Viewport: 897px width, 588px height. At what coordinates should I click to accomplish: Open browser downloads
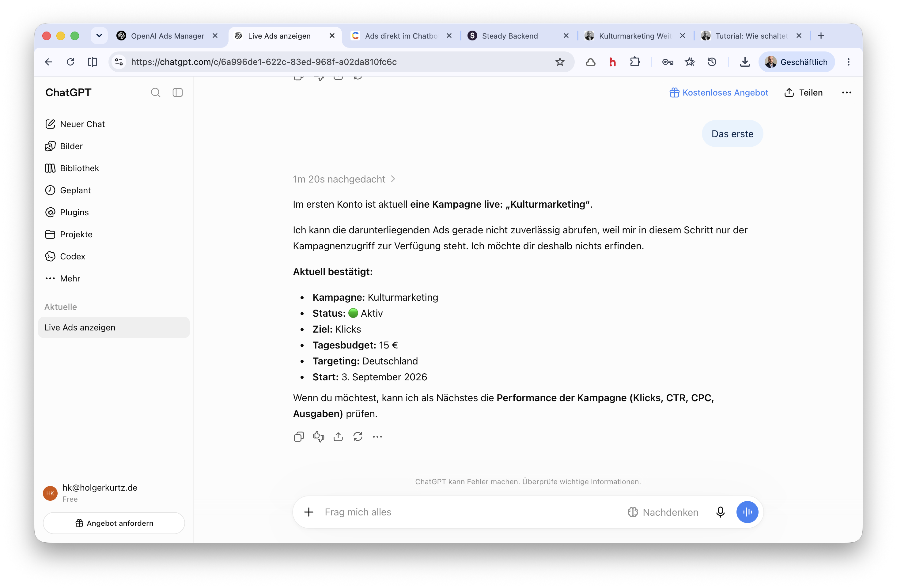coord(745,62)
